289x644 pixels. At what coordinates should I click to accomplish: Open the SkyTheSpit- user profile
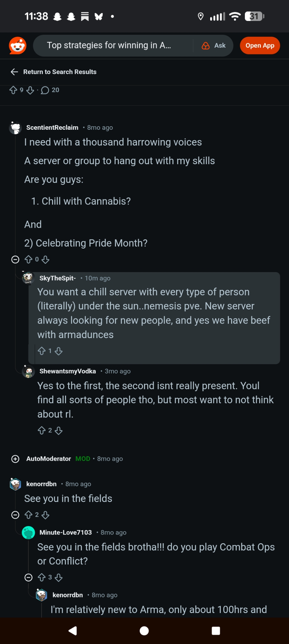click(58, 278)
